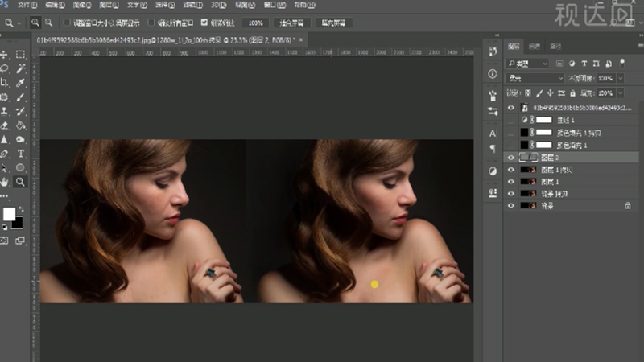Open the 3D menu
Screen dimensions: 644x362
218,5
